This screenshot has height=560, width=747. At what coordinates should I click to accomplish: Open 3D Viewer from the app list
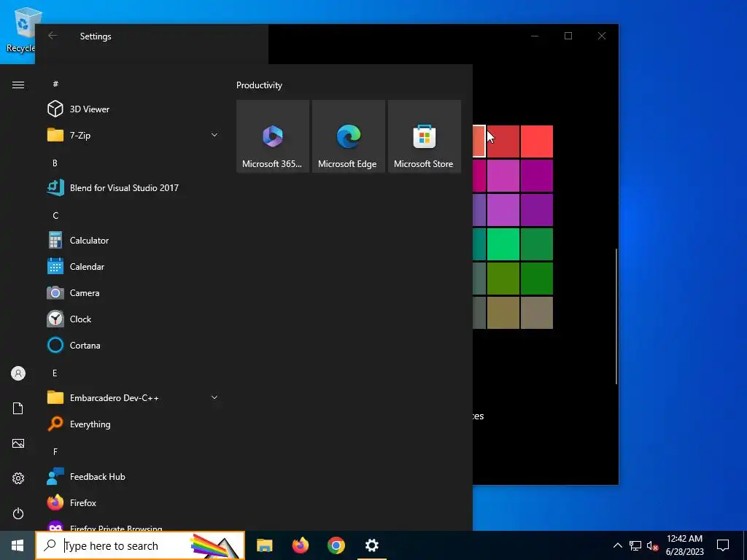coord(133,109)
